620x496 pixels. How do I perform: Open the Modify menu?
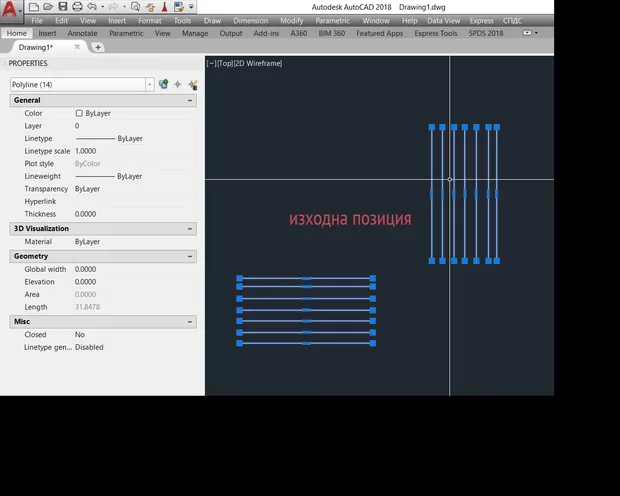(291, 20)
